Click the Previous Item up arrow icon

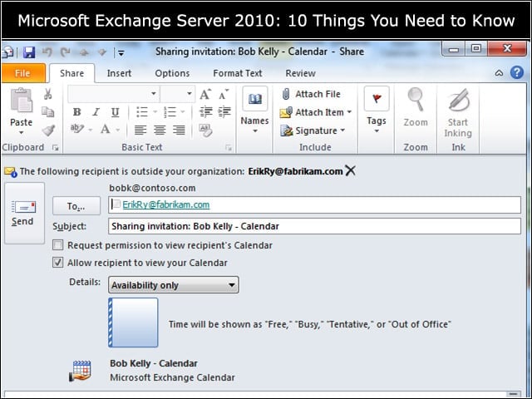click(84, 52)
